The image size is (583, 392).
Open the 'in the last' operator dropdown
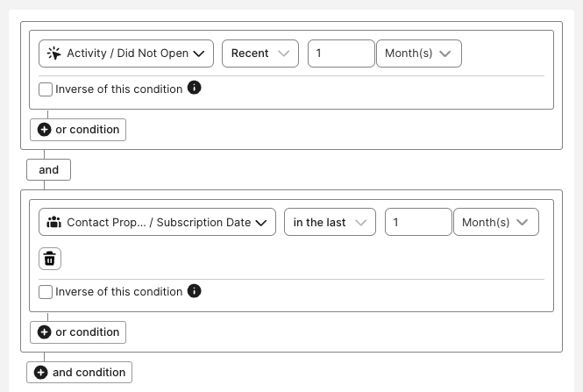pos(330,223)
